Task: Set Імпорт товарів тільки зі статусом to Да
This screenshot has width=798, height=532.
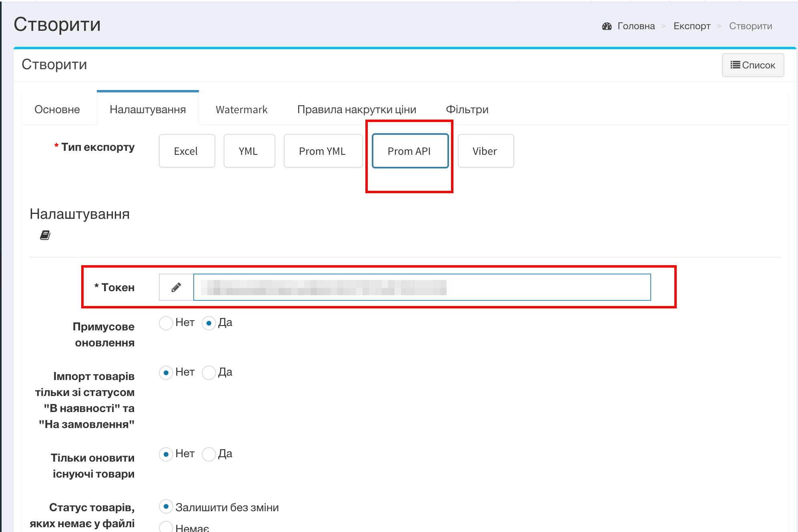Action: [209, 372]
